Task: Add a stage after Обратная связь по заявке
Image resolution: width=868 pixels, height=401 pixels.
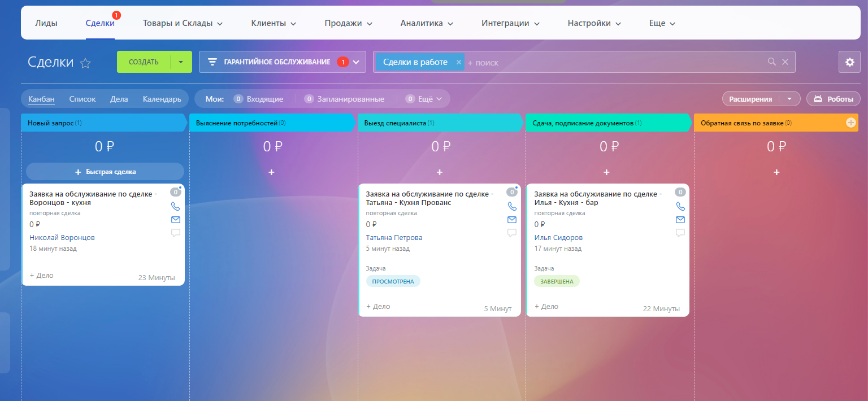Action: 851,123
